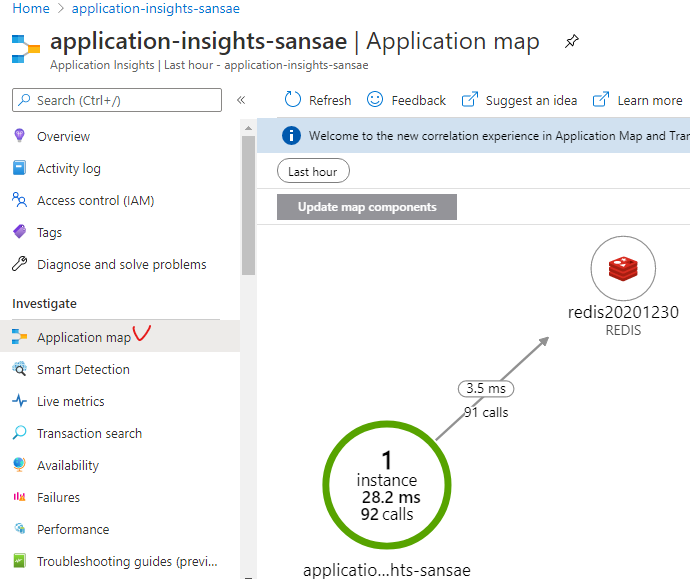Focus the Search (Ctrl+/) input field
The image size is (690, 579).
[117, 100]
